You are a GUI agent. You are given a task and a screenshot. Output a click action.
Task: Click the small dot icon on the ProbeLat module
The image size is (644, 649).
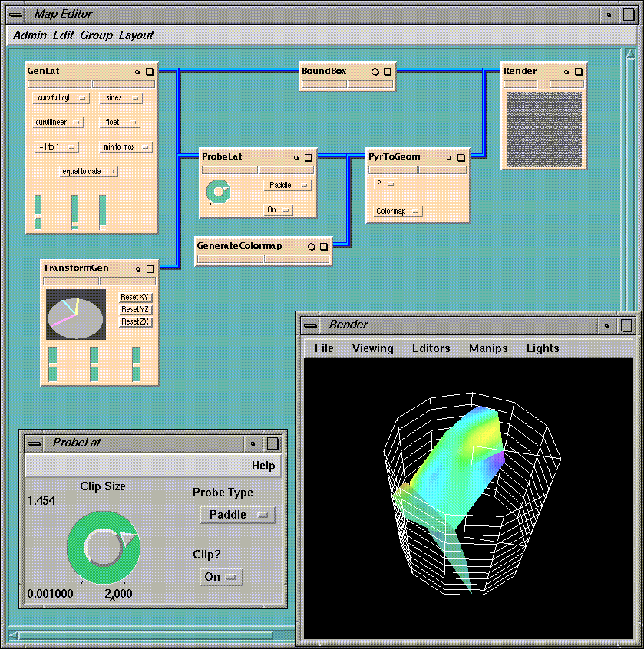[296, 157]
